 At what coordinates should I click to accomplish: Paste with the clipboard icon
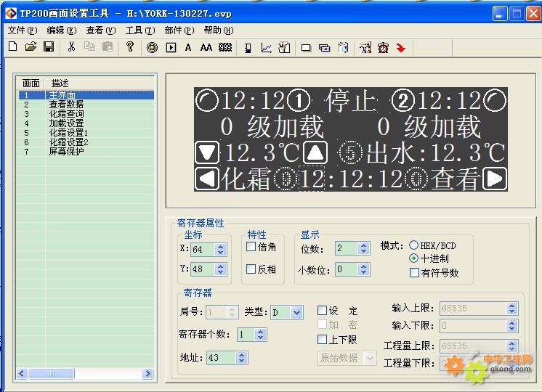point(108,46)
